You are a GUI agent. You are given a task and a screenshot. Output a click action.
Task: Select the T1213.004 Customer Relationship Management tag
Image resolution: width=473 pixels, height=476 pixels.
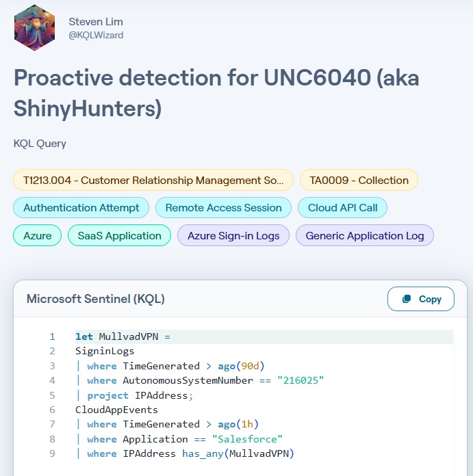[x=153, y=180]
